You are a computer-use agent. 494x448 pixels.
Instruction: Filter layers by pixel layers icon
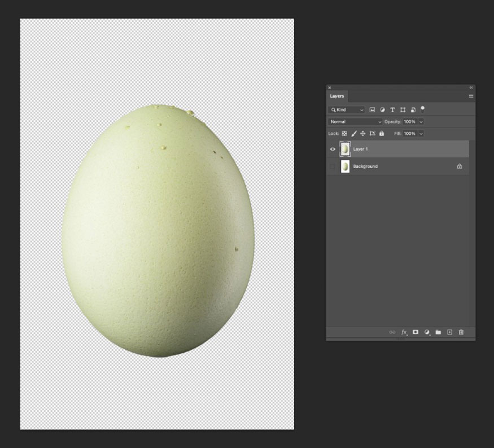(x=372, y=110)
